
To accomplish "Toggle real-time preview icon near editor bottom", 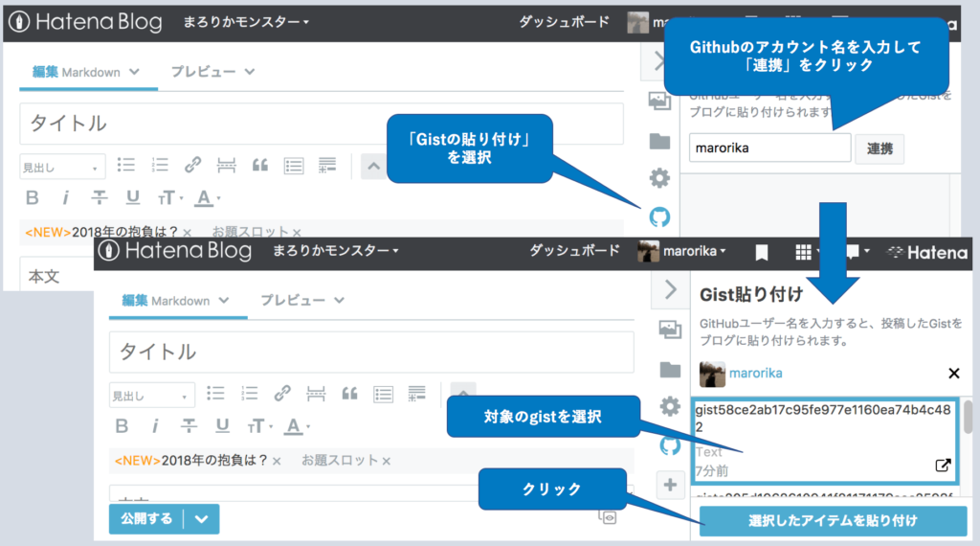I will pyautogui.click(x=608, y=517).
